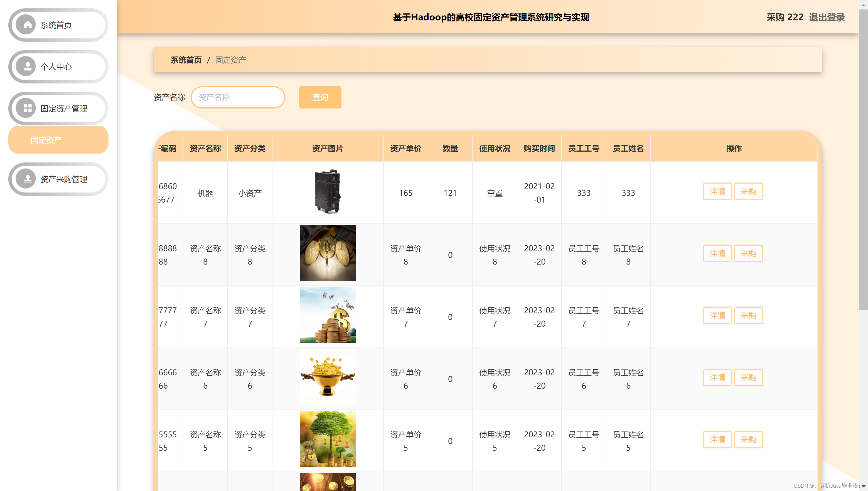Click the 使用状况 column header
Image resolution: width=868 pixels, height=491 pixels.
pyautogui.click(x=495, y=148)
